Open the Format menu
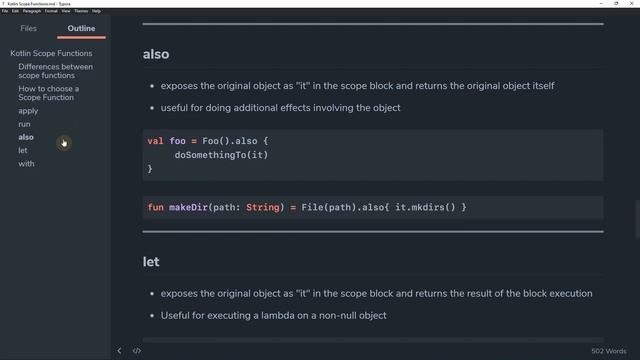The width and height of the screenshot is (640, 360). click(51, 11)
